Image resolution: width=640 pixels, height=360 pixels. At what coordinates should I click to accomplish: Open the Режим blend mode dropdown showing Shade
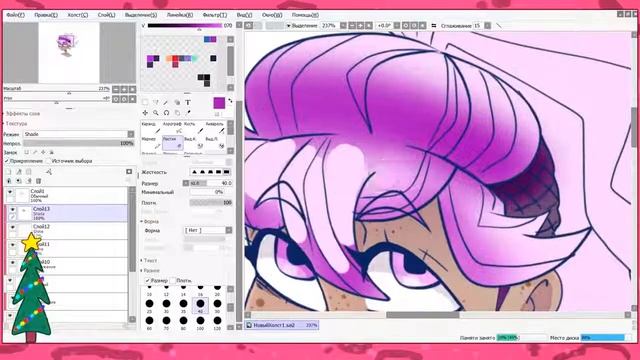point(79,134)
